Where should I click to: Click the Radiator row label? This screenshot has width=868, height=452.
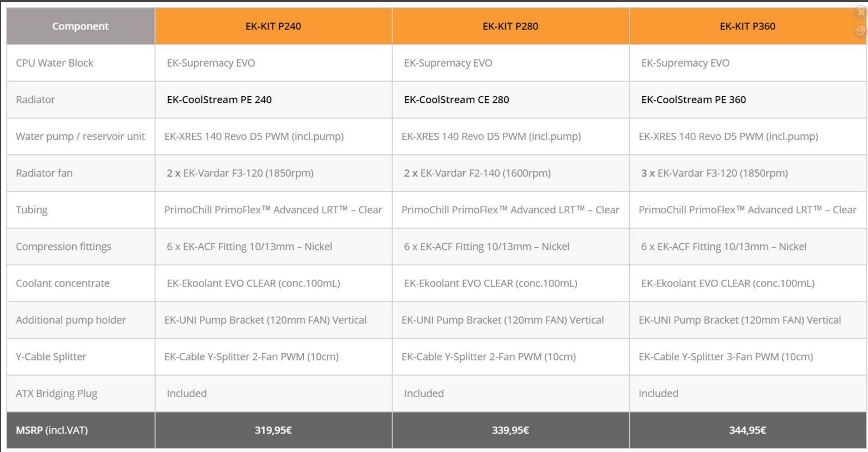pos(36,100)
